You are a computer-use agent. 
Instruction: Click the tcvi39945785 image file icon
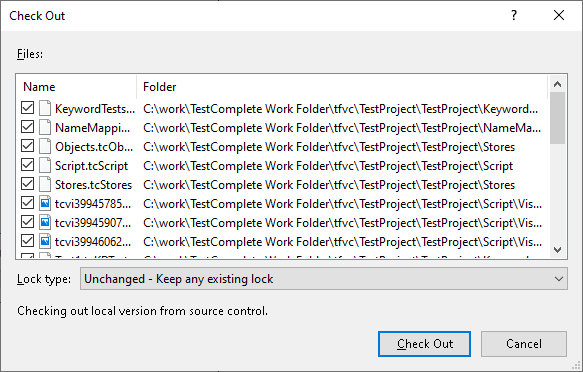[x=45, y=203]
